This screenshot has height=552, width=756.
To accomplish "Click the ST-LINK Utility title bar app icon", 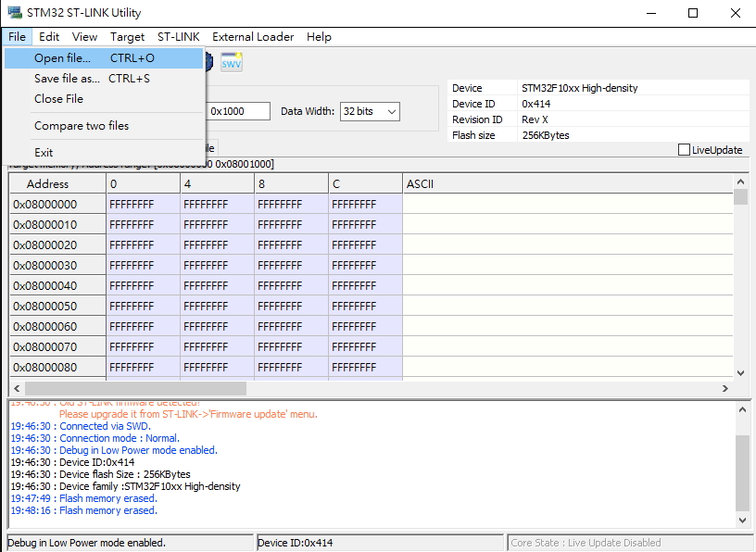I will coord(15,13).
